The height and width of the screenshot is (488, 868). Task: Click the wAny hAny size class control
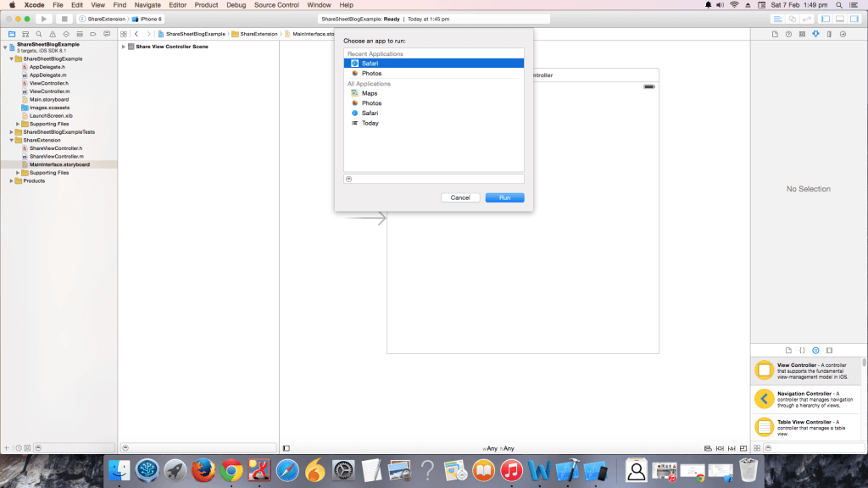pyautogui.click(x=498, y=449)
